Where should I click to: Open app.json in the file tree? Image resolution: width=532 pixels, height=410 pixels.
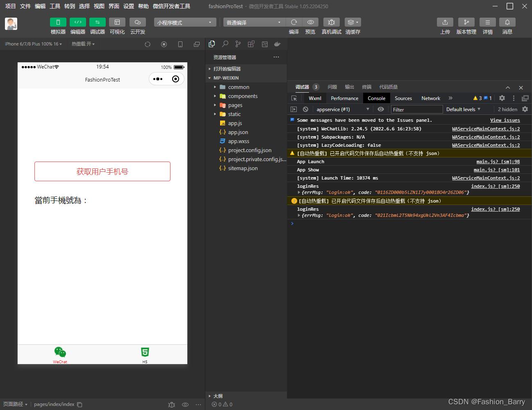click(x=238, y=132)
